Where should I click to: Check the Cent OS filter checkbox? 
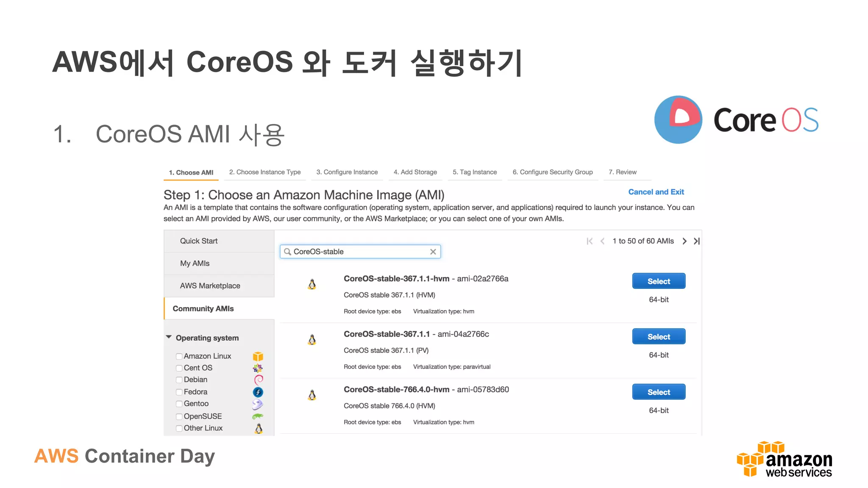pyautogui.click(x=179, y=369)
